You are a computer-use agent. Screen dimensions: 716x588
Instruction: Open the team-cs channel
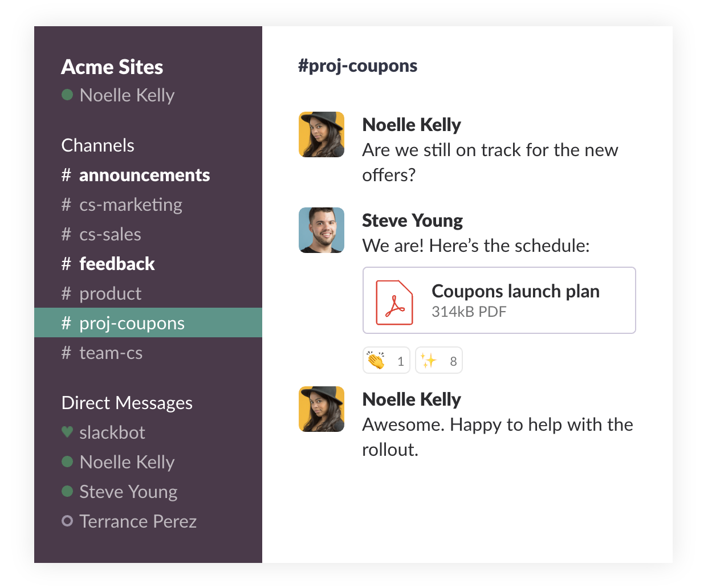click(111, 353)
